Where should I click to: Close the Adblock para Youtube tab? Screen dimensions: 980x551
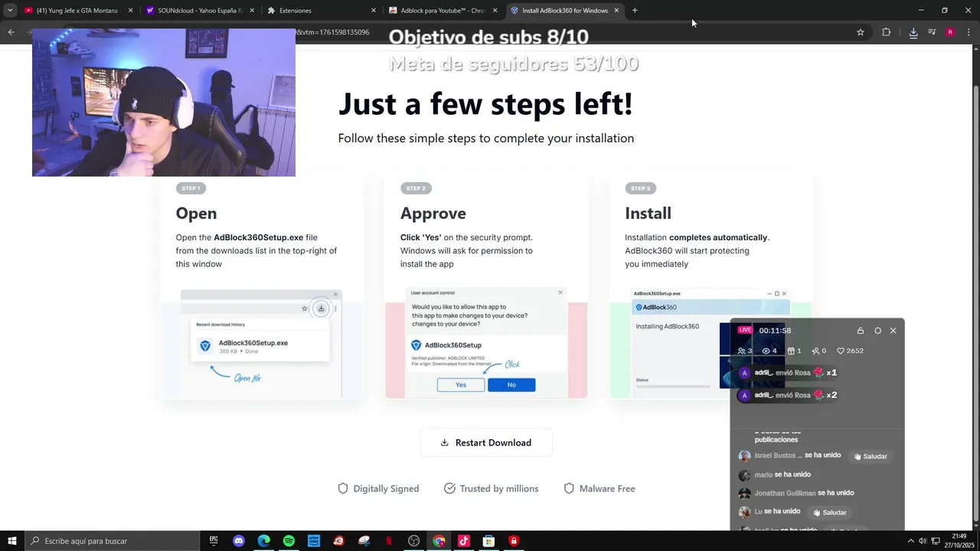point(495,11)
